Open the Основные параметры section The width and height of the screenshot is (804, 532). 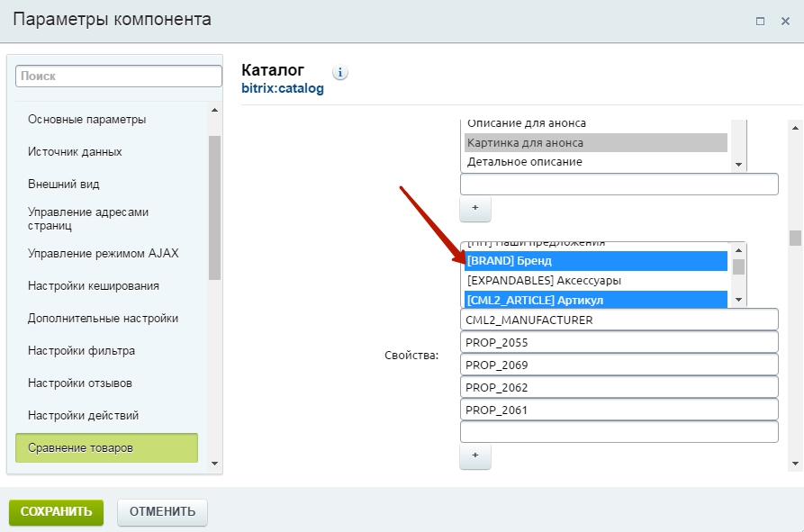(86, 119)
